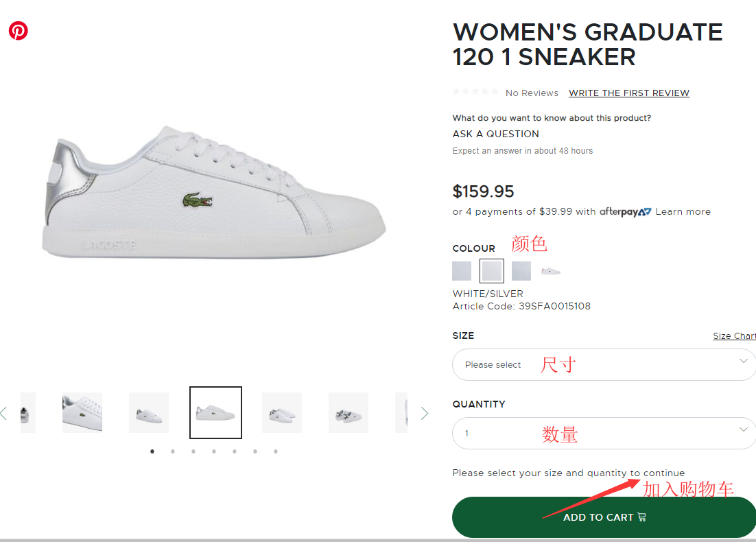Viewport: 756px width, 542px height.
Task: Select the last carousel pagination dot
Action: (x=276, y=451)
